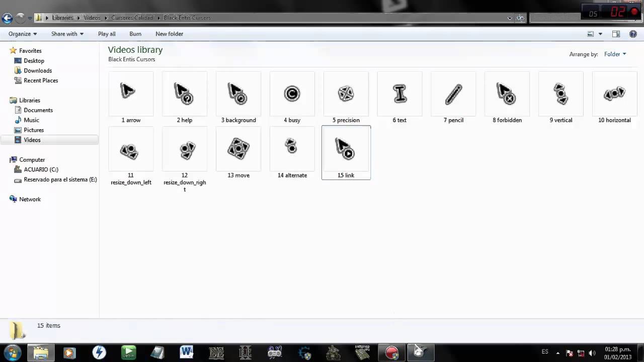Select the '7 pencil' cursor file

(x=453, y=98)
